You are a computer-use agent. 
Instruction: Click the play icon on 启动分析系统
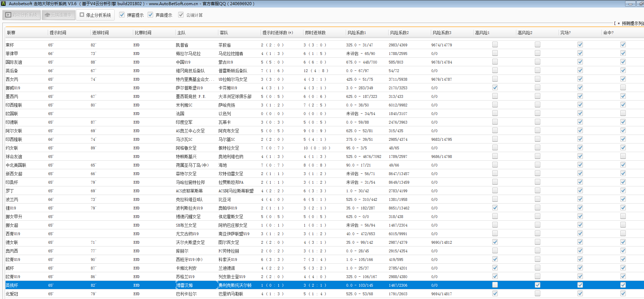[x=8, y=15]
